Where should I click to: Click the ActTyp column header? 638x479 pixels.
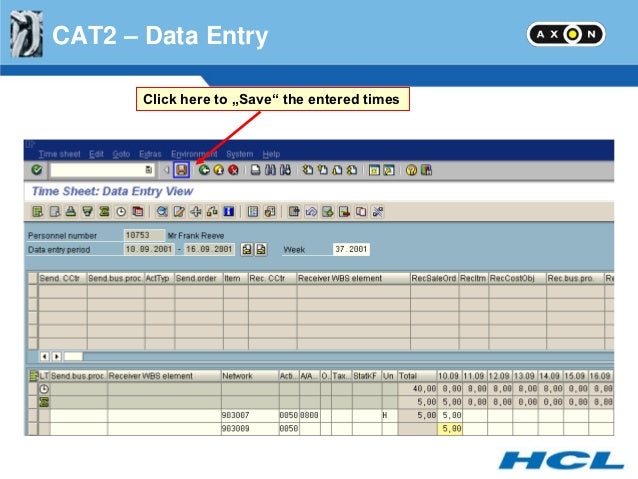(x=160, y=278)
